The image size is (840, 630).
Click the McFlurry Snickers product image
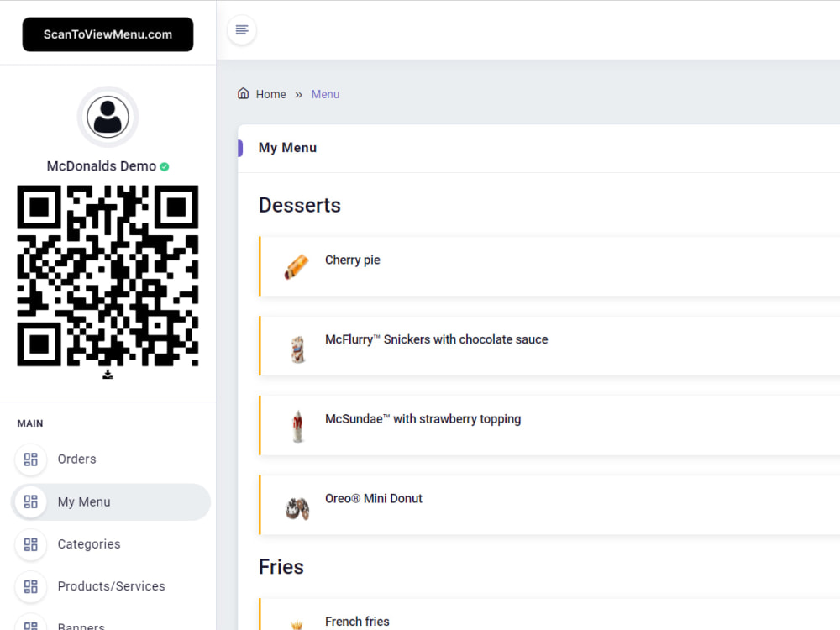[x=298, y=349]
